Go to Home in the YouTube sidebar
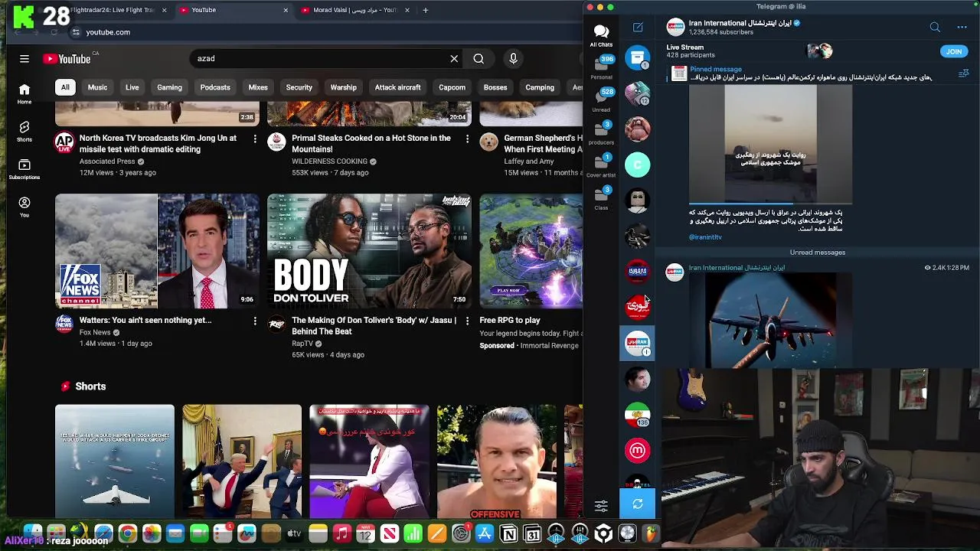The width and height of the screenshot is (980, 551). pos(24,93)
